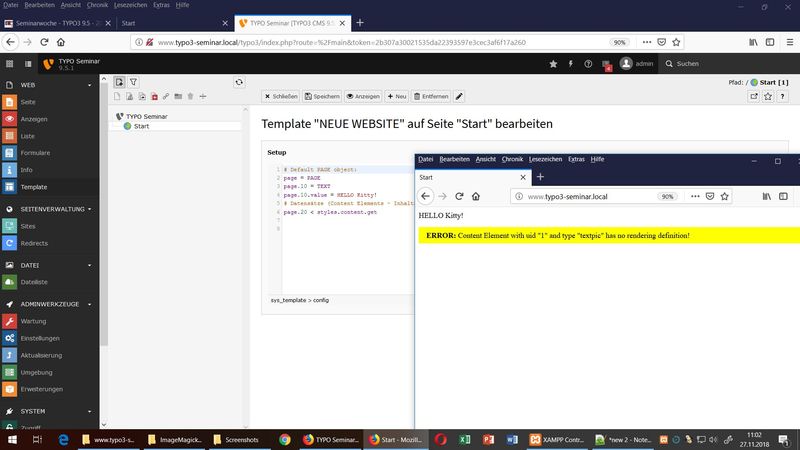Viewport: 800px width, 450px height.
Task: Open page actions menu in front Firefox window
Action: [x=695, y=196]
